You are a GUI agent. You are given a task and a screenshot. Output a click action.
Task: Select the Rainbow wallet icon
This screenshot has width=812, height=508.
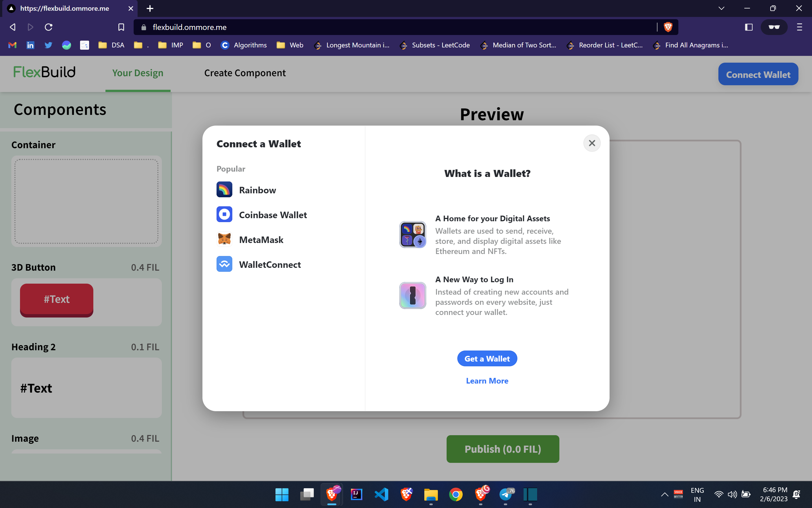[x=224, y=190]
